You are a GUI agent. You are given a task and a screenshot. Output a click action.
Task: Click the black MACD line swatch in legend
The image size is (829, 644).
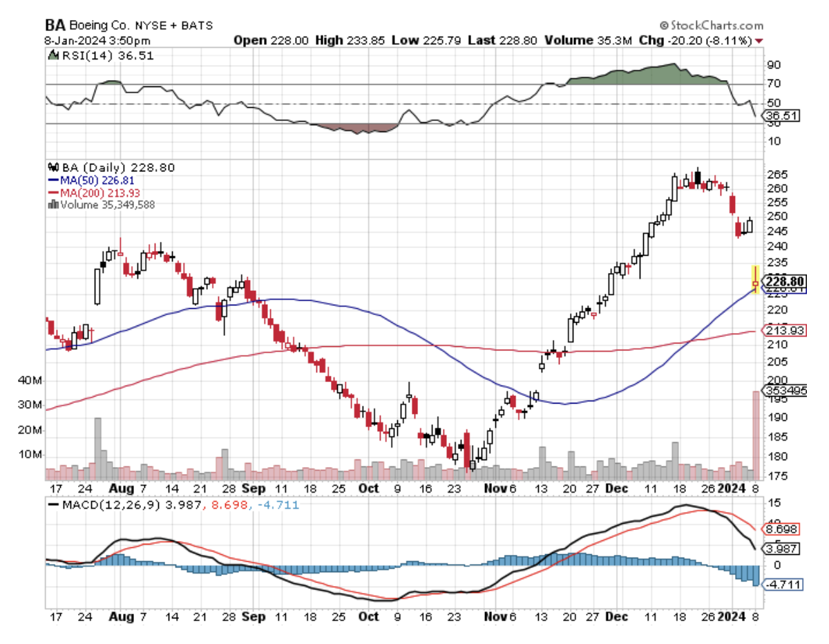click(53, 506)
